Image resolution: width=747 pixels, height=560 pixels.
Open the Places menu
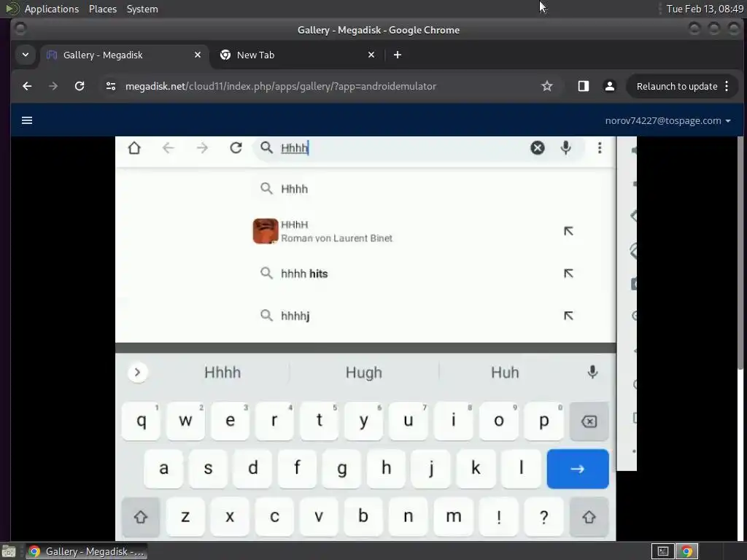(x=102, y=9)
